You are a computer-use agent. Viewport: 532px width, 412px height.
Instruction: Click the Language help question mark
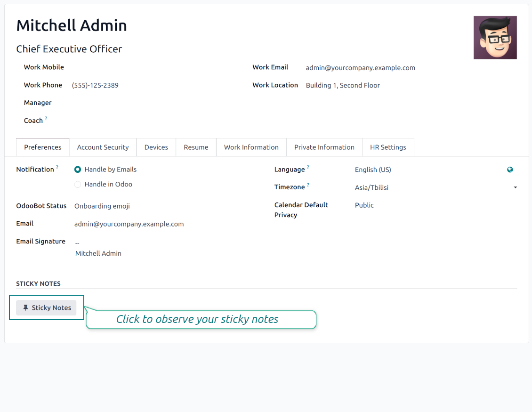pos(308,167)
